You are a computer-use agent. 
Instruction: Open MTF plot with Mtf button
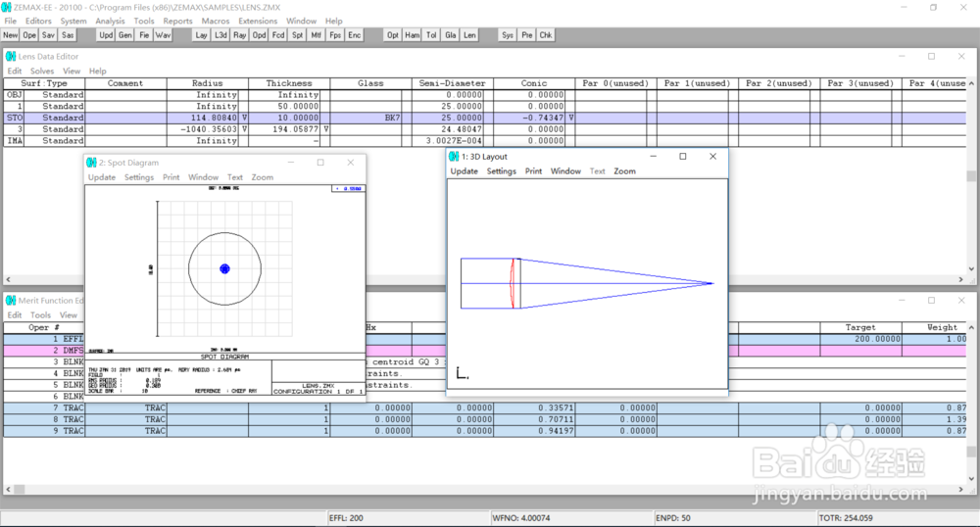pyautogui.click(x=317, y=35)
